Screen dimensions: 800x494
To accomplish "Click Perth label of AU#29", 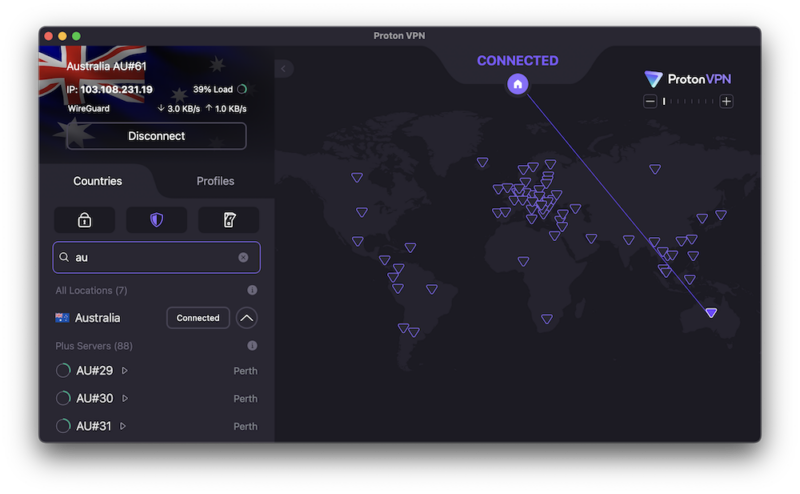I will (x=245, y=371).
